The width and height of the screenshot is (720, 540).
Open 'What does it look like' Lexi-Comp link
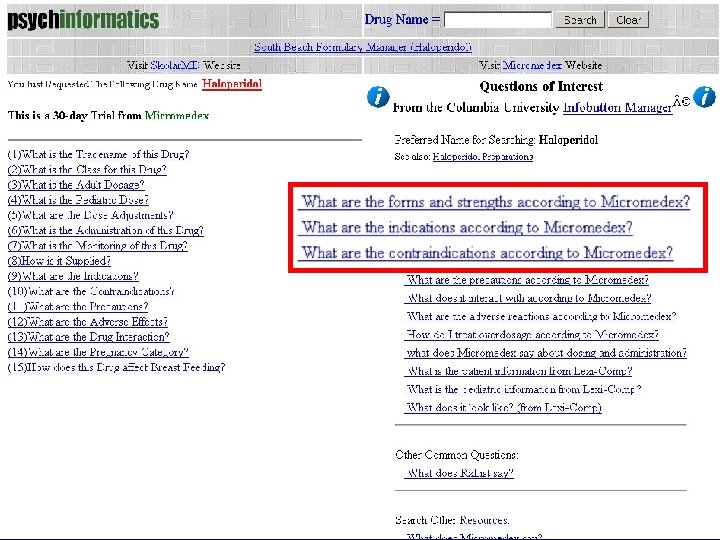503,407
